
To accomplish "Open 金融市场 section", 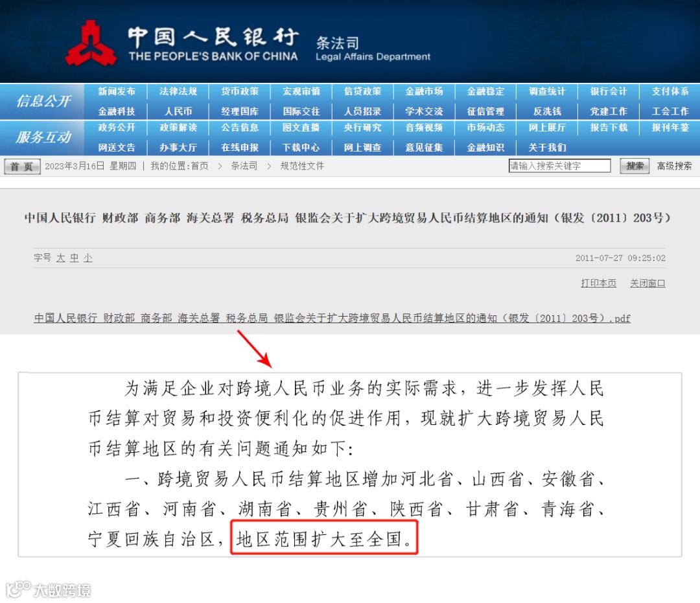I will [424, 91].
